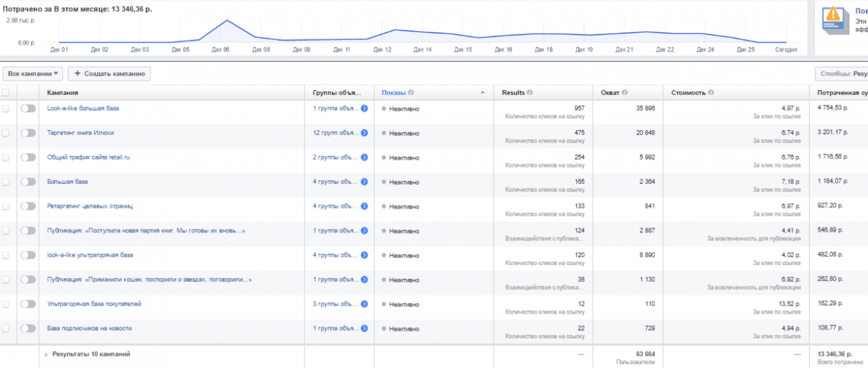Click the info icon next to Стоимость header
This screenshot has width=868, height=368.
(x=711, y=92)
